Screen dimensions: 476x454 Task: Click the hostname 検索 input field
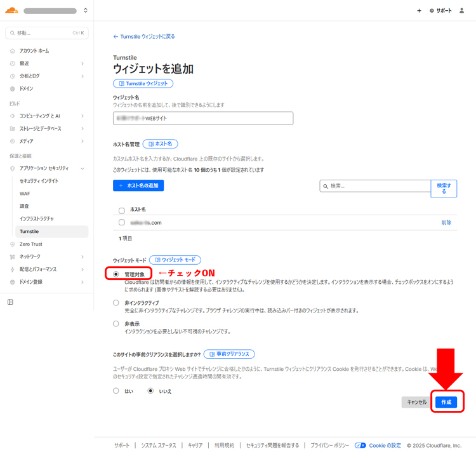(x=375, y=186)
